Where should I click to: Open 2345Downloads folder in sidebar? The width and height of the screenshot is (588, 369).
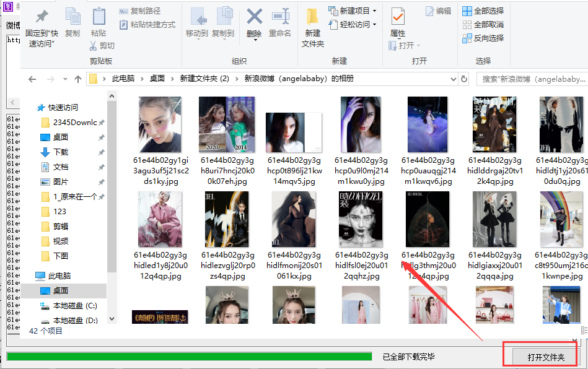pos(69,123)
